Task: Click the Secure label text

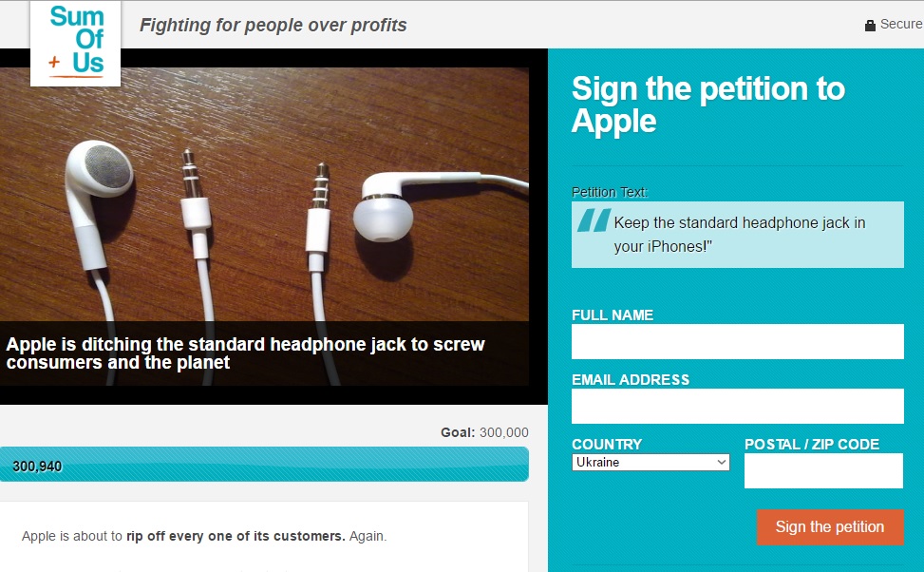Action: [x=901, y=24]
